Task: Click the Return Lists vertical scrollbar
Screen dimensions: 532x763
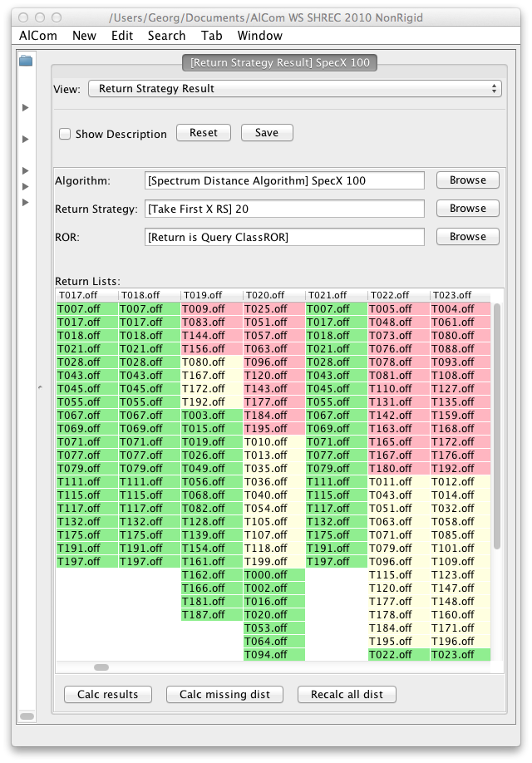Action: (x=496, y=426)
